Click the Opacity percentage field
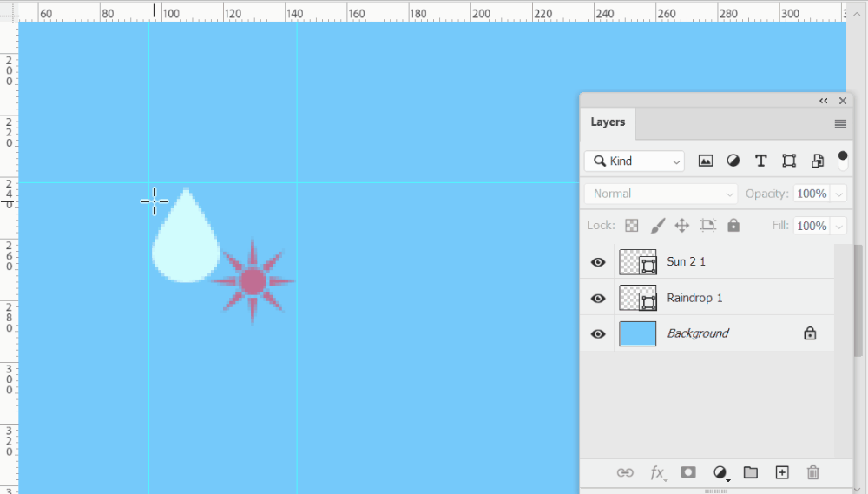Screen dimensions: 868x494 [x=812, y=194]
